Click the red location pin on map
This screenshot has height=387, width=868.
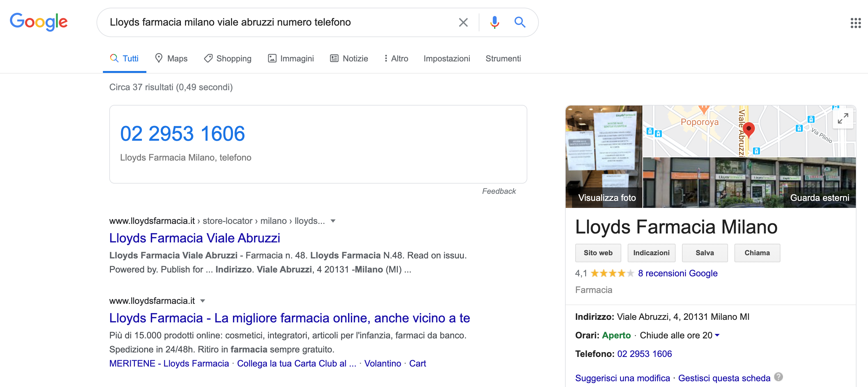coord(748,130)
